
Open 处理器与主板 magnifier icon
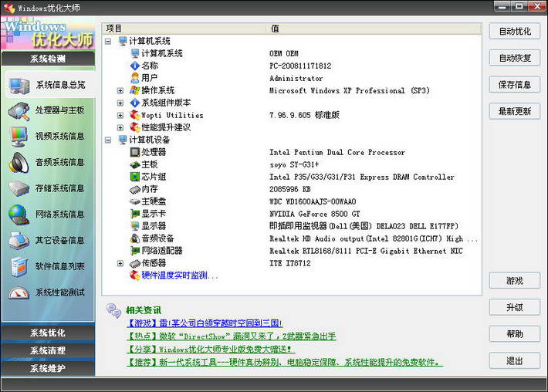pyautogui.click(x=19, y=111)
